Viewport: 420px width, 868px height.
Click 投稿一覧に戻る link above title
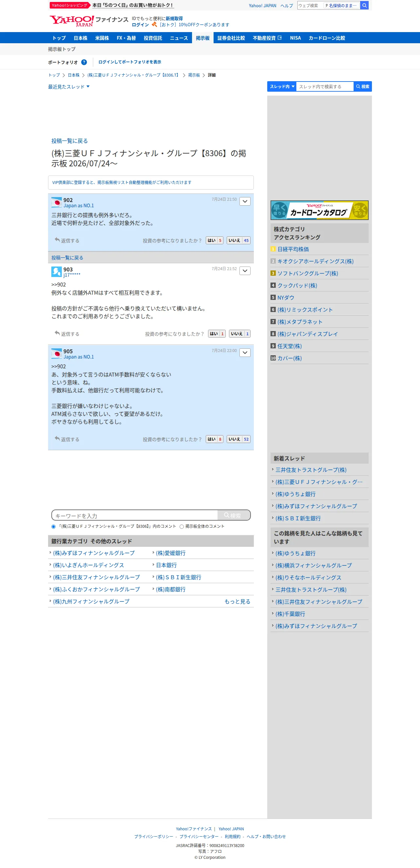[x=70, y=141]
